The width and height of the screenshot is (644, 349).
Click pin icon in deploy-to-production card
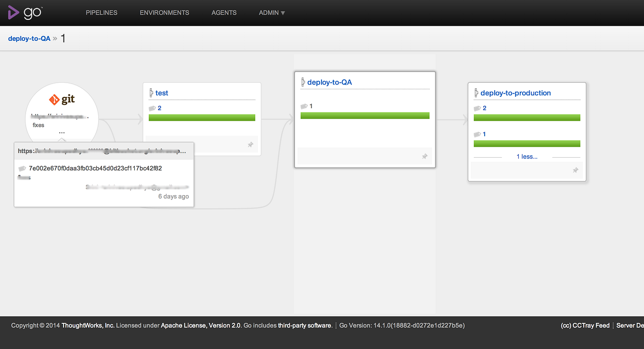click(576, 170)
